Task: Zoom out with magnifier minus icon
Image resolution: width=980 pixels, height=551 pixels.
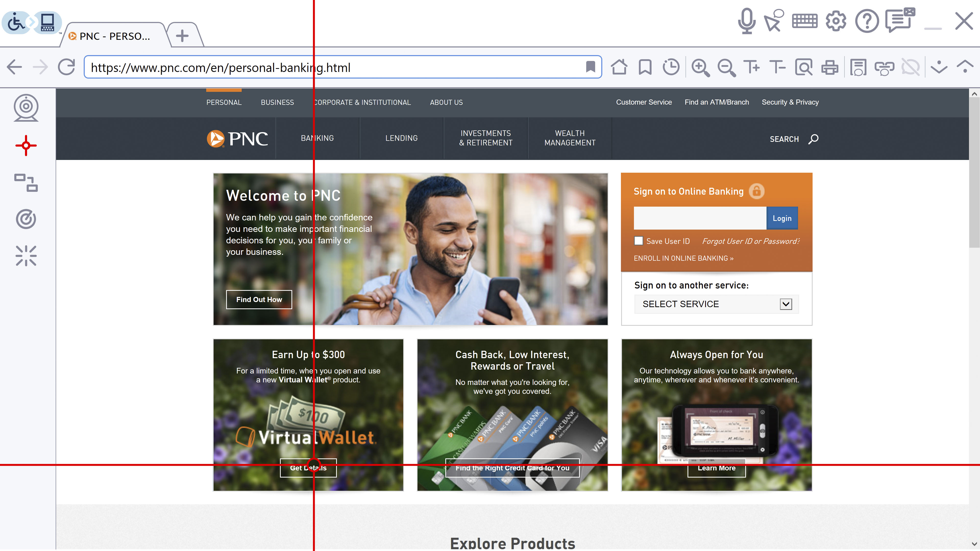Action: pyautogui.click(x=726, y=68)
